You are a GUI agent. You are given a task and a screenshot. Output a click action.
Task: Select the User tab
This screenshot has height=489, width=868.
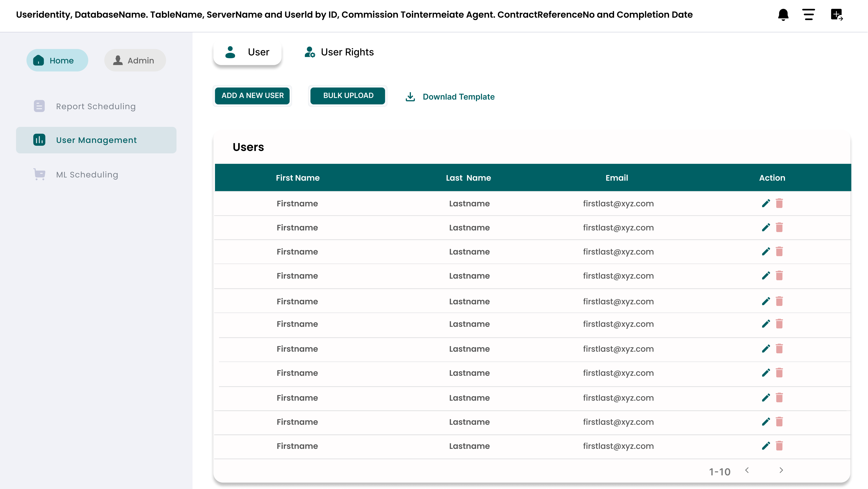click(x=247, y=52)
